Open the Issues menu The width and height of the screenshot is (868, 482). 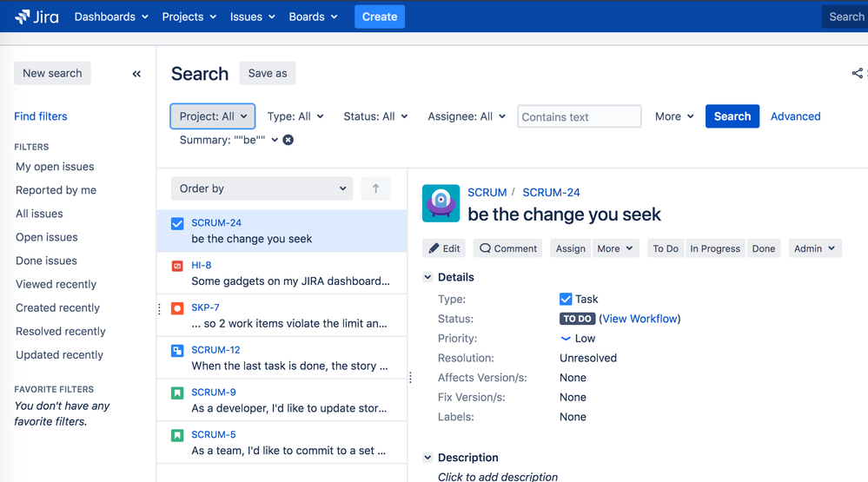pos(253,17)
